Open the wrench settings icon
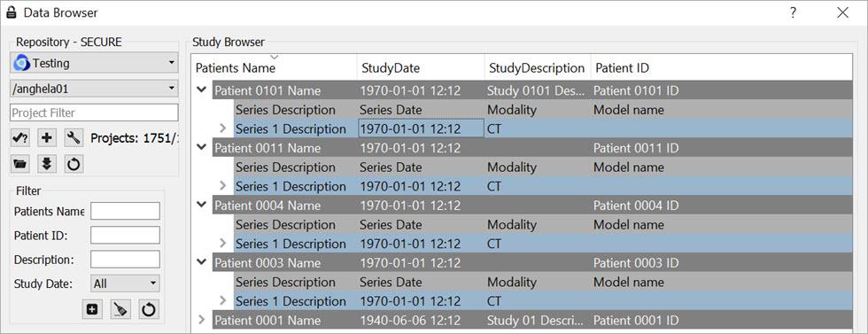This screenshot has width=868, height=334. coord(74,138)
